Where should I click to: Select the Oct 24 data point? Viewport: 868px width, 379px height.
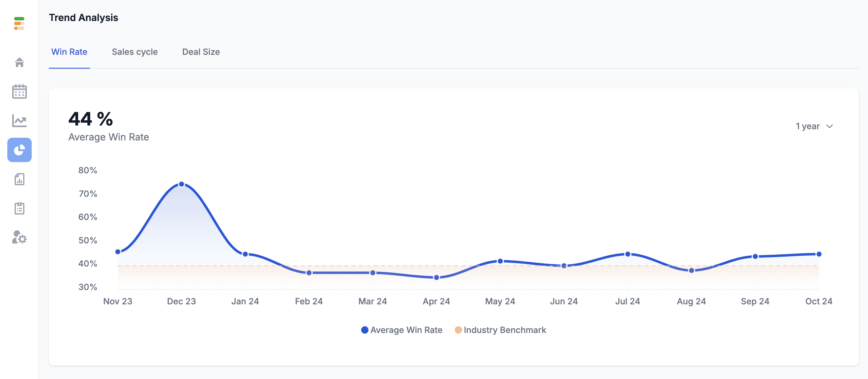click(x=819, y=254)
